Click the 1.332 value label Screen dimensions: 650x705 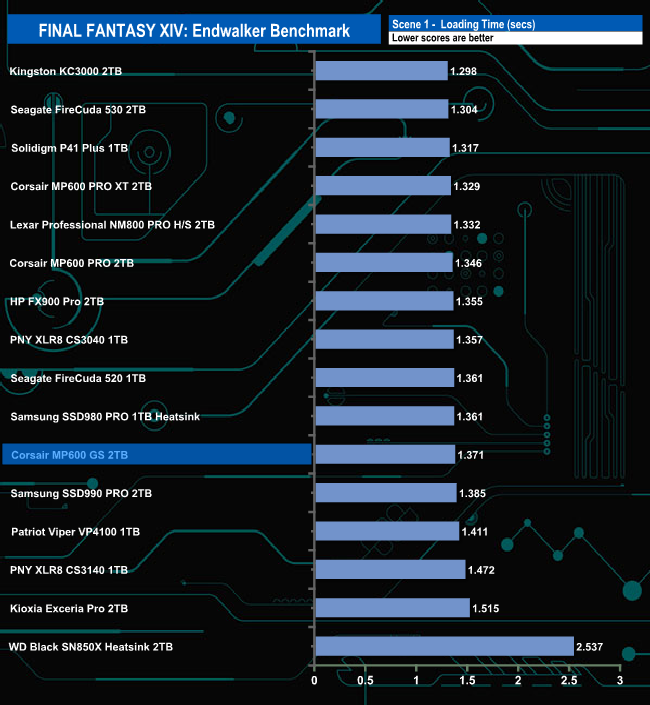coord(467,224)
